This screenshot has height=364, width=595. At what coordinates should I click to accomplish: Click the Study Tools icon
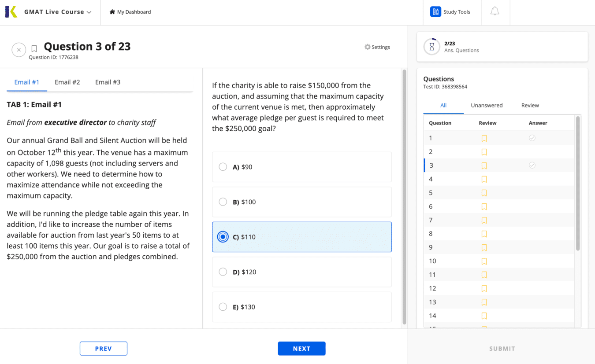[435, 12]
